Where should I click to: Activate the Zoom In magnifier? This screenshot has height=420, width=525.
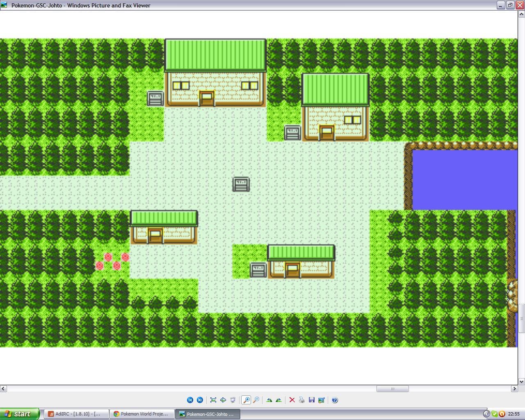246,400
